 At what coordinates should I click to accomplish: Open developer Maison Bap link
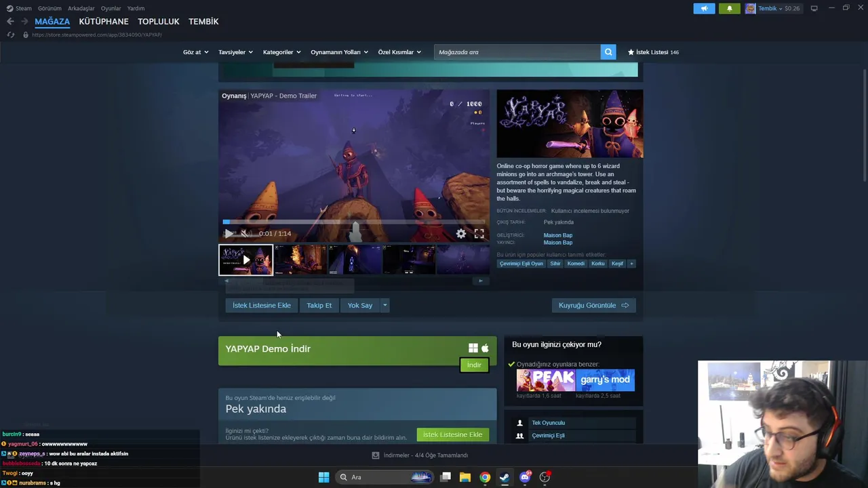pyautogui.click(x=557, y=235)
